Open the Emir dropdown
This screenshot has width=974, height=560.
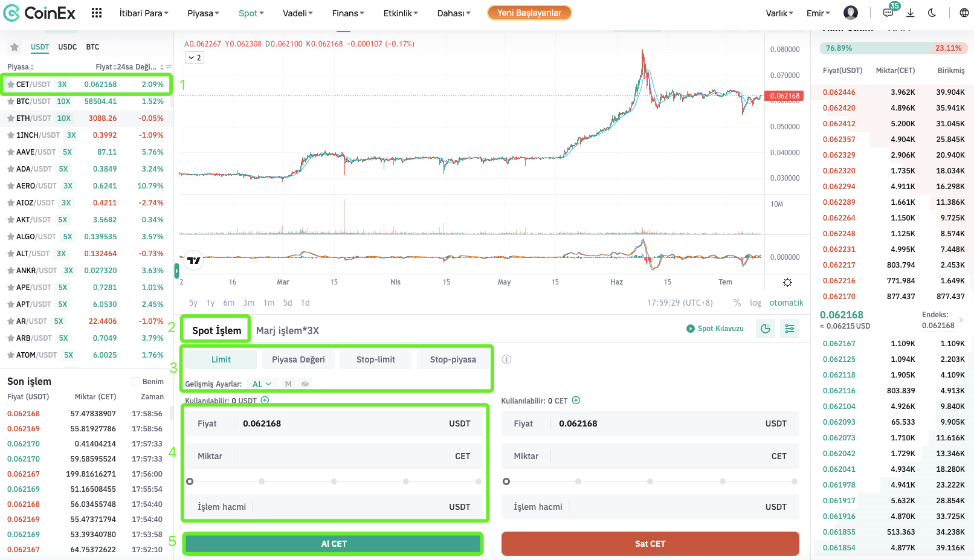coord(818,13)
